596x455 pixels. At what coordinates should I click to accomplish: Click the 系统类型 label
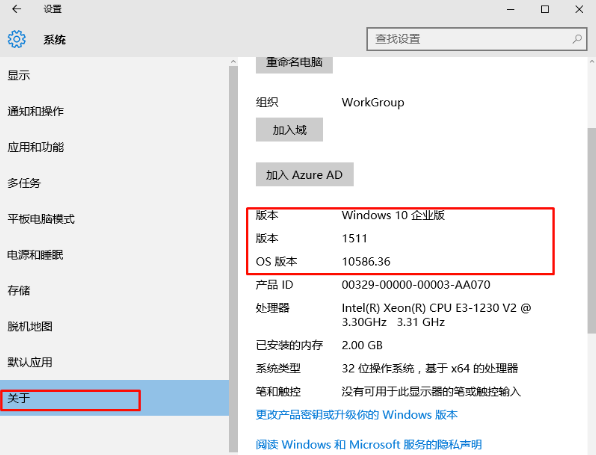(x=278, y=368)
